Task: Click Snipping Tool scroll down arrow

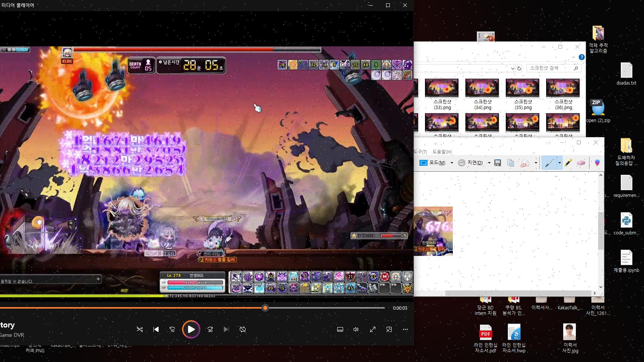Action: click(x=601, y=287)
